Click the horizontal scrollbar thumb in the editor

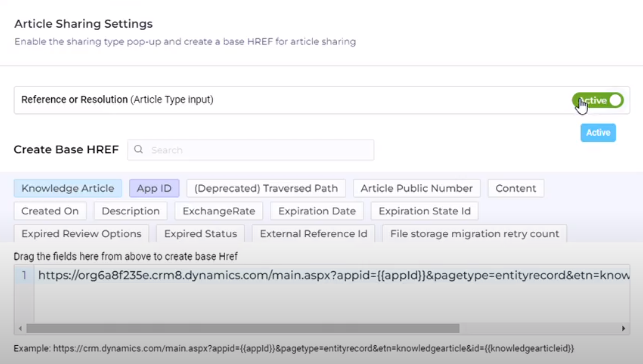243,328
